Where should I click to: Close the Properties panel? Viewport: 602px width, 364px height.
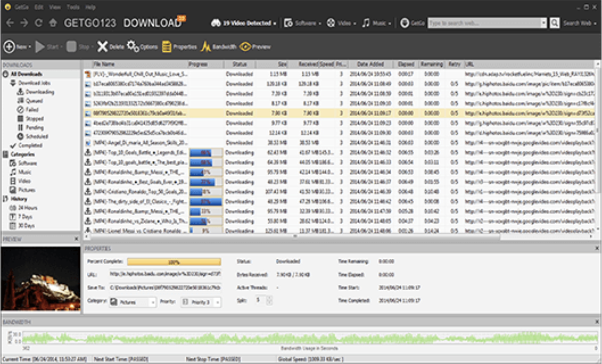pyautogui.click(x=597, y=248)
